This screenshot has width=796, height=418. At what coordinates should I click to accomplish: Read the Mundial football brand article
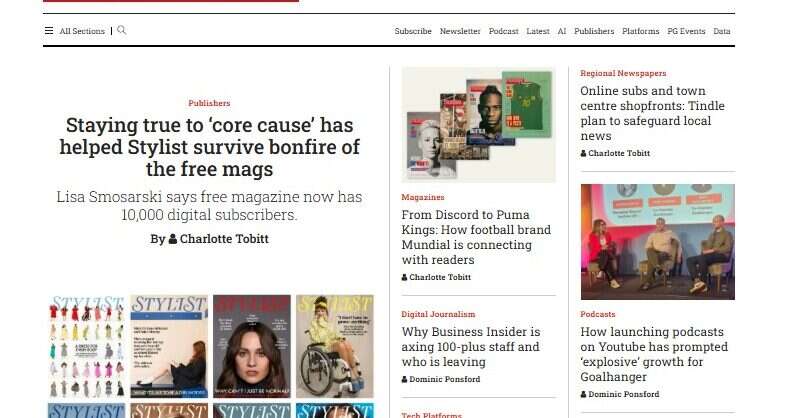click(x=476, y=237)
